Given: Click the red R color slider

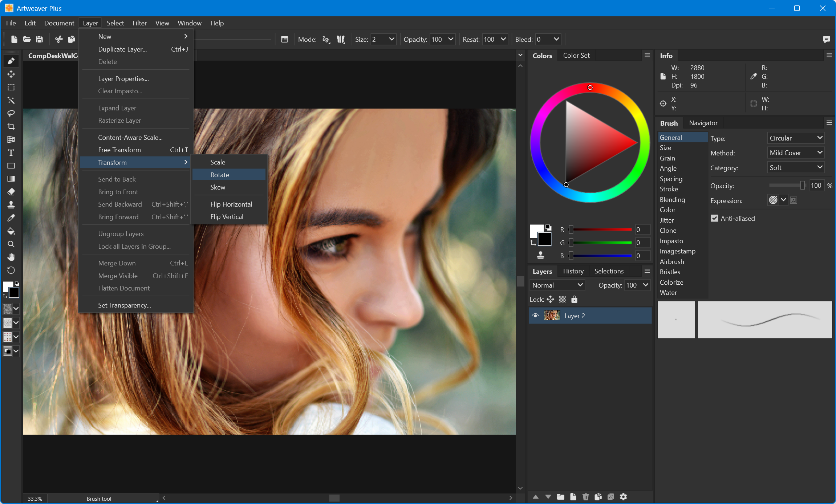Looking at the screenshot, I should click(601, 229).
